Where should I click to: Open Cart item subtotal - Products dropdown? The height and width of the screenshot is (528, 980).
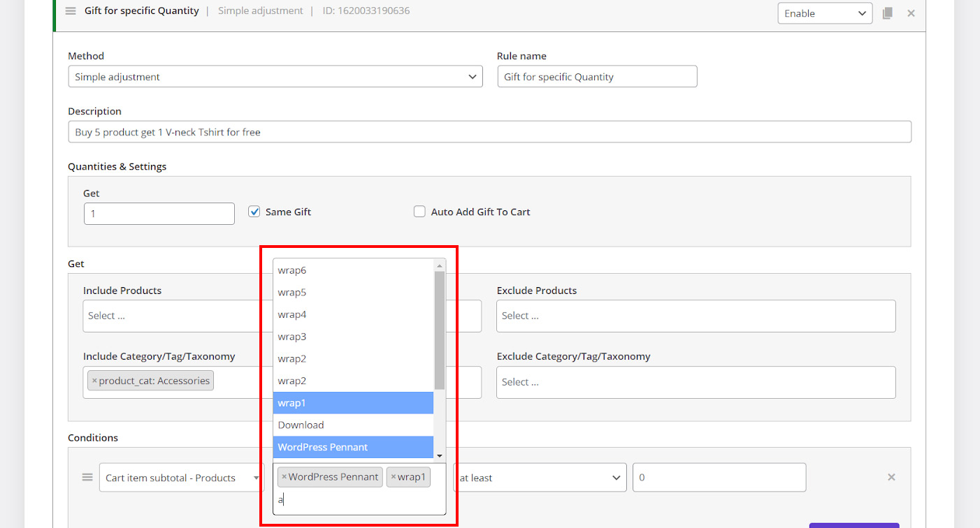tap(180, 478)
